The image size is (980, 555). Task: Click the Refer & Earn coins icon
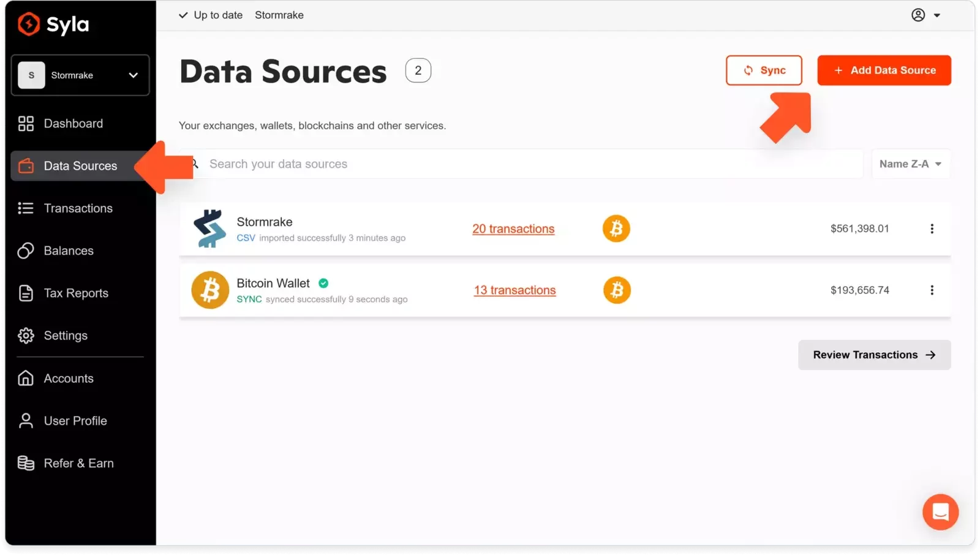[26, 464]
